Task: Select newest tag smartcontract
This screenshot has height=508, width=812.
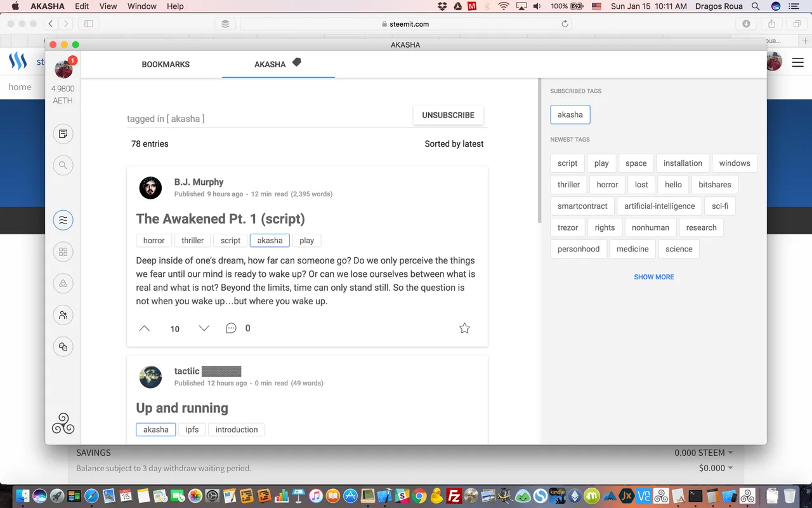Action: [x=582, y=206]
